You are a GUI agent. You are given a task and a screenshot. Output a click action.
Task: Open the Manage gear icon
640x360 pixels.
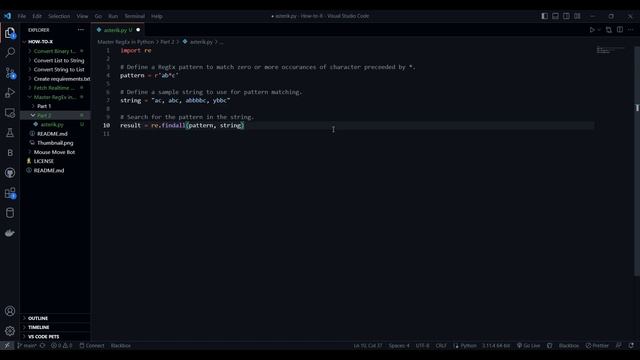pyautogui.click(x=10, y=331)
